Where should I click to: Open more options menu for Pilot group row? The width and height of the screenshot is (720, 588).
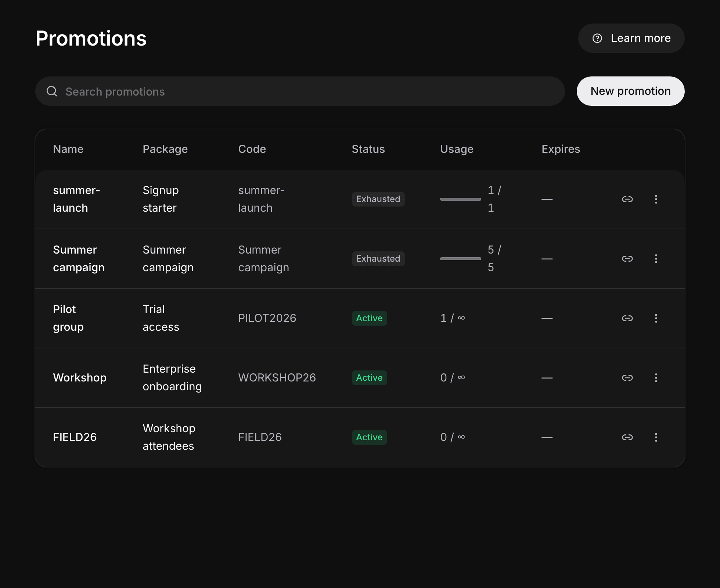pos(656,318)
